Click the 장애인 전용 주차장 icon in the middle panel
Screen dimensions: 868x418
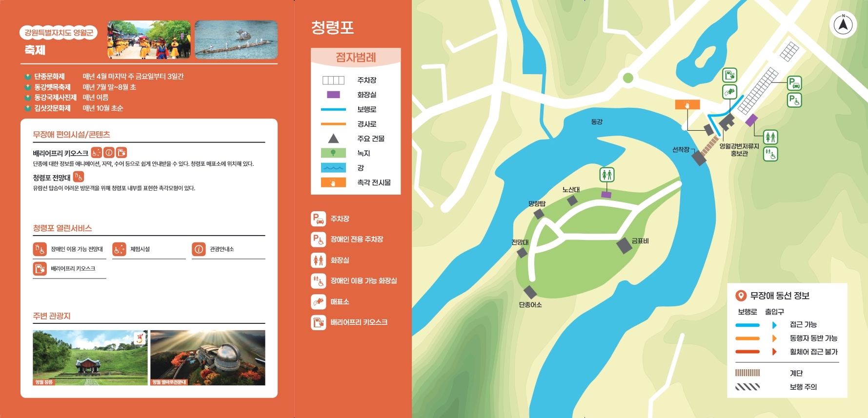pyautogui.click(x=319, y=239)
